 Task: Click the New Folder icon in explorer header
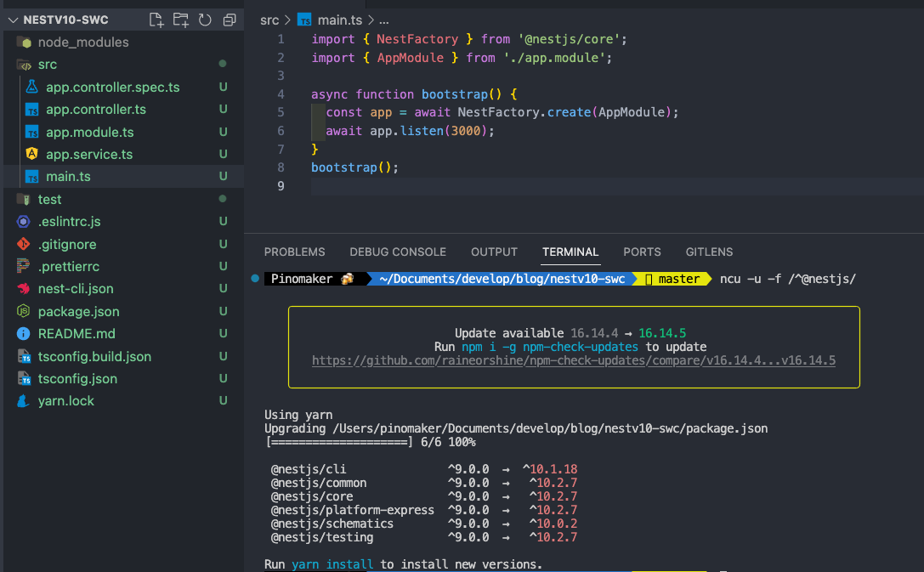tap(181, 20)
